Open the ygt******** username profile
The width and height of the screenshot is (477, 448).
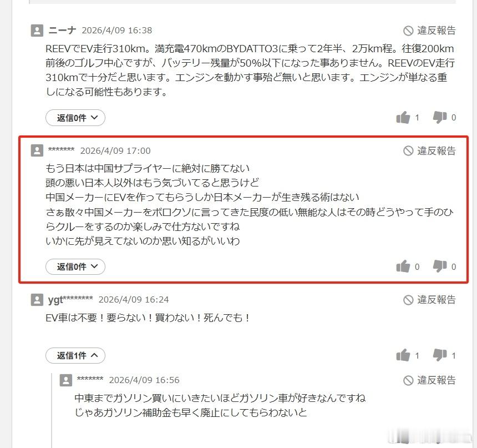point(70,300)
